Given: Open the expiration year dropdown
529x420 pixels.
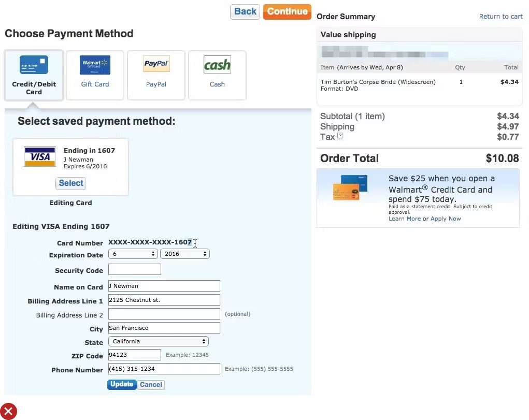Looking at the screenshot, I should point(184,254).
